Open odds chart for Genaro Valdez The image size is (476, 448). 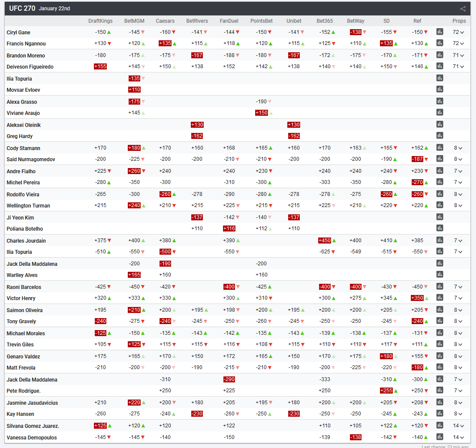point(440,356)
